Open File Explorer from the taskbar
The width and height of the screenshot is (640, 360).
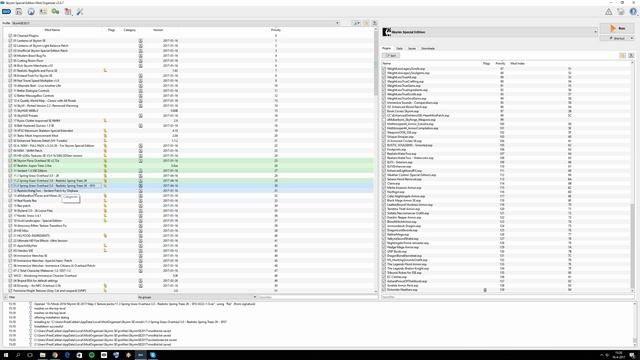click(42, 355)
